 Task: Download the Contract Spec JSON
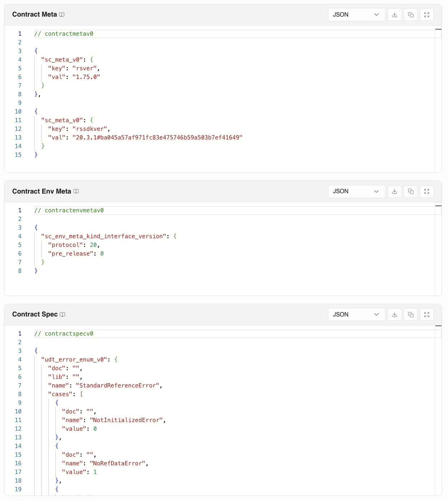point(395,315)
